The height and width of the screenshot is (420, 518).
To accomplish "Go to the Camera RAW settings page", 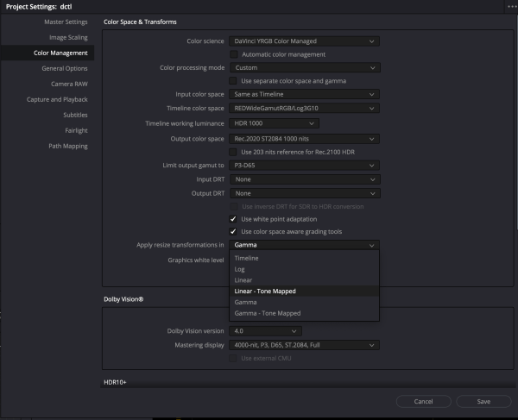I will [x=67, y=84].
